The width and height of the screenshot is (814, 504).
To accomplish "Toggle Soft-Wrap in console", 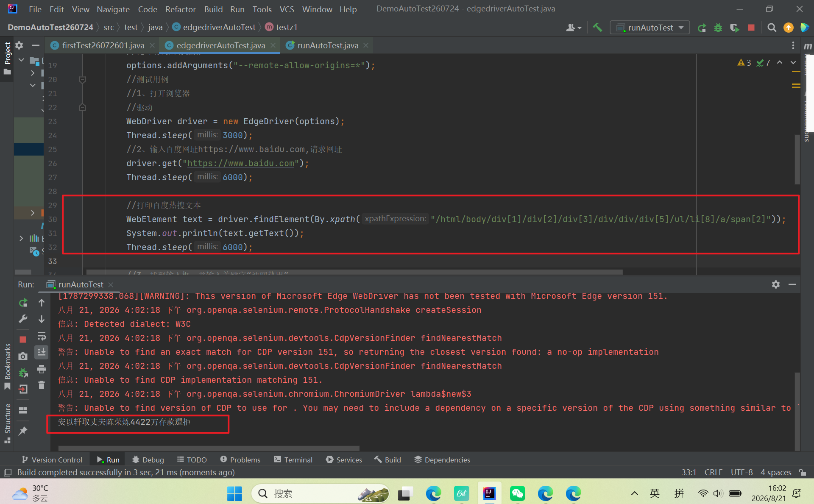I will 42,336.
